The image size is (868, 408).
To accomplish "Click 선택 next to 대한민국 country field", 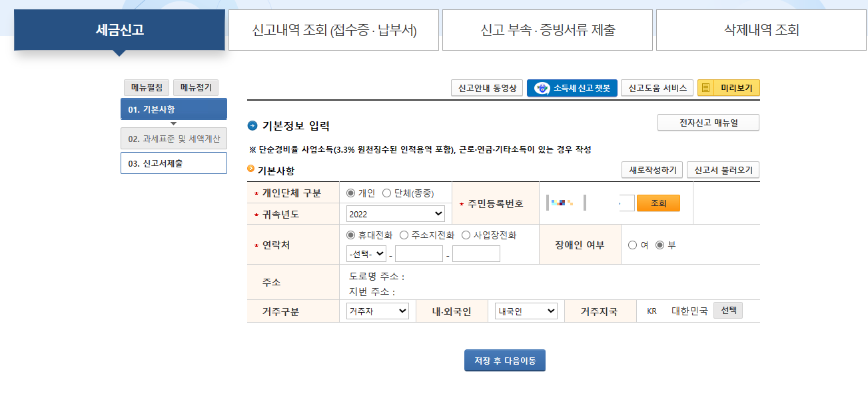I will pos(727,310).
